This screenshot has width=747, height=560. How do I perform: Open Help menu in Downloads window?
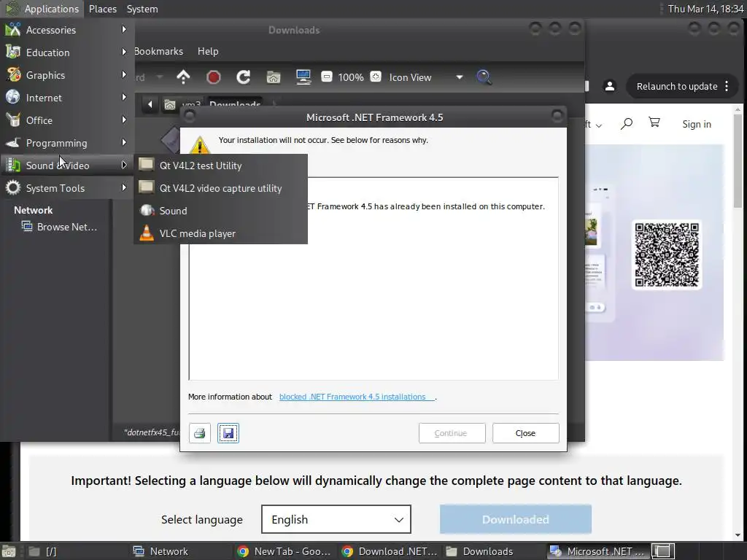pos(208,51)
